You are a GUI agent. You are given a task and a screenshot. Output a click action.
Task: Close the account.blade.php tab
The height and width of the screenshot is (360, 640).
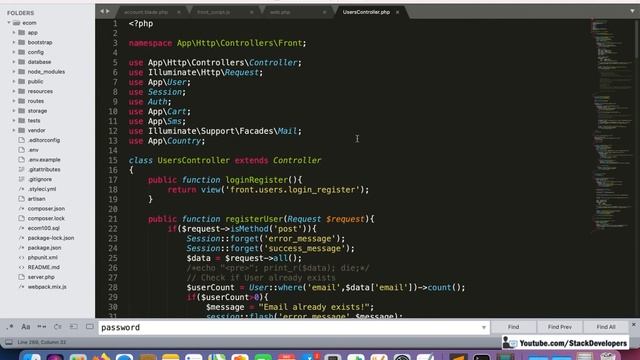coord(179,12)
